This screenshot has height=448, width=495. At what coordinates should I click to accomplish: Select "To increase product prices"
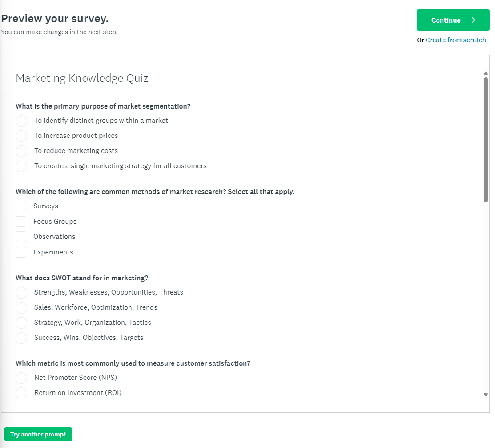tap(21, 136)
